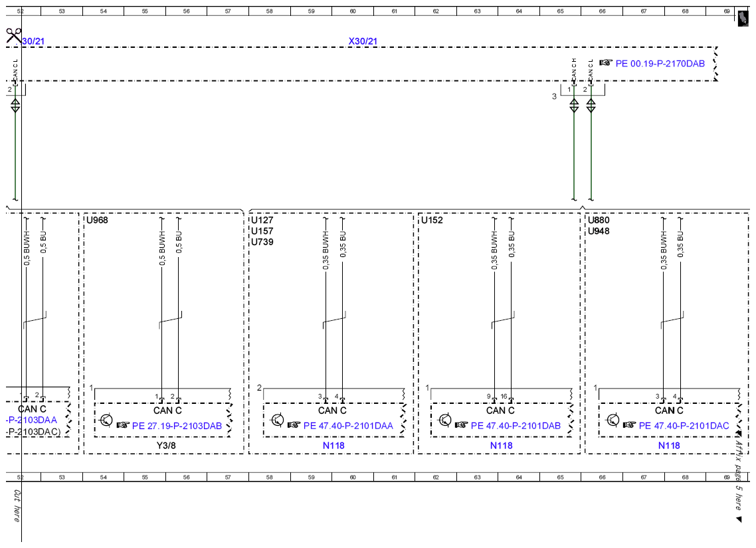Select the U880 variant code

click(x=599, y=221)
